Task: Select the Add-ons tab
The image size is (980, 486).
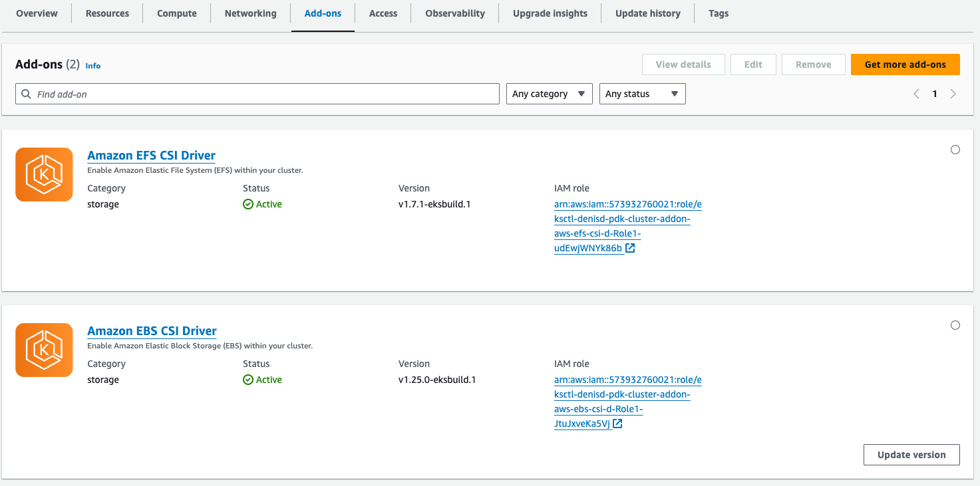Action: (323, 13)
